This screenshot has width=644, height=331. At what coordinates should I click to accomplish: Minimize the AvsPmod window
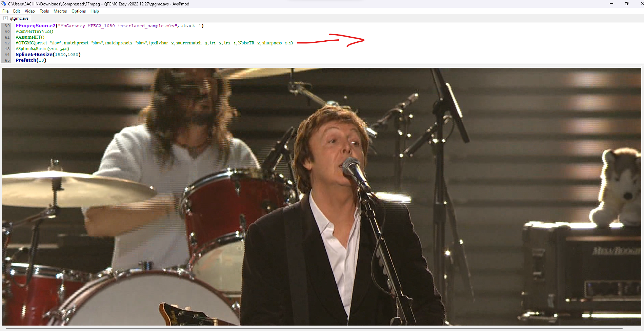click(x=611, y=4)
